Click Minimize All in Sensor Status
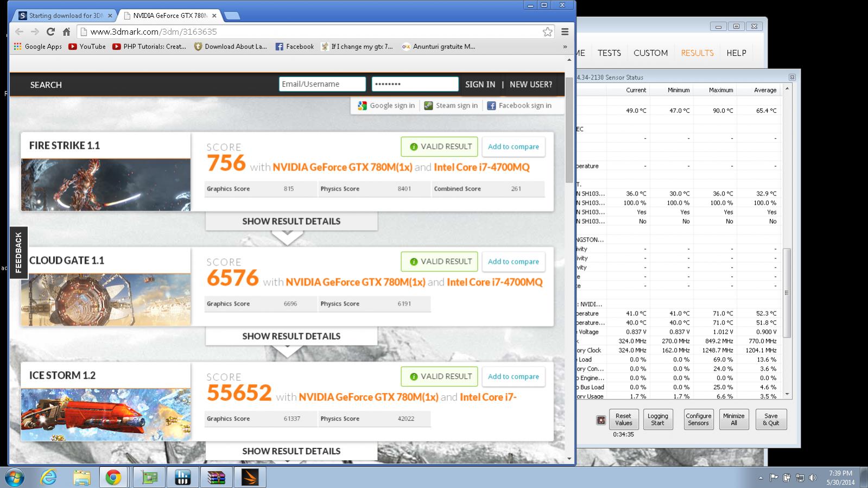868x488 pixels. (x=733, y=420)
